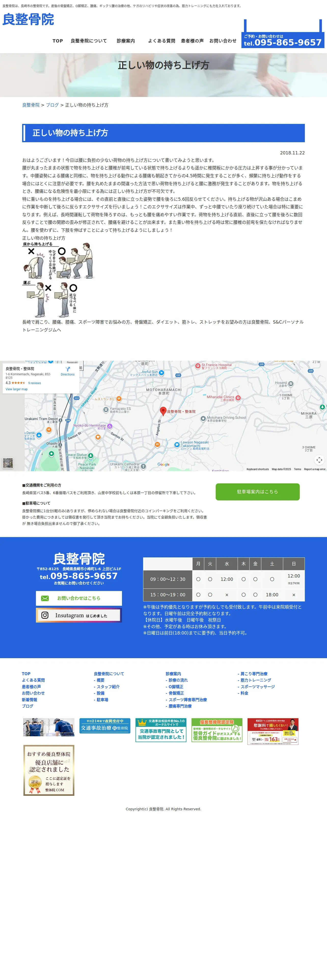Click the Miharadai Clinics map marker
327x980 pixels.
[x=238, y=398]
